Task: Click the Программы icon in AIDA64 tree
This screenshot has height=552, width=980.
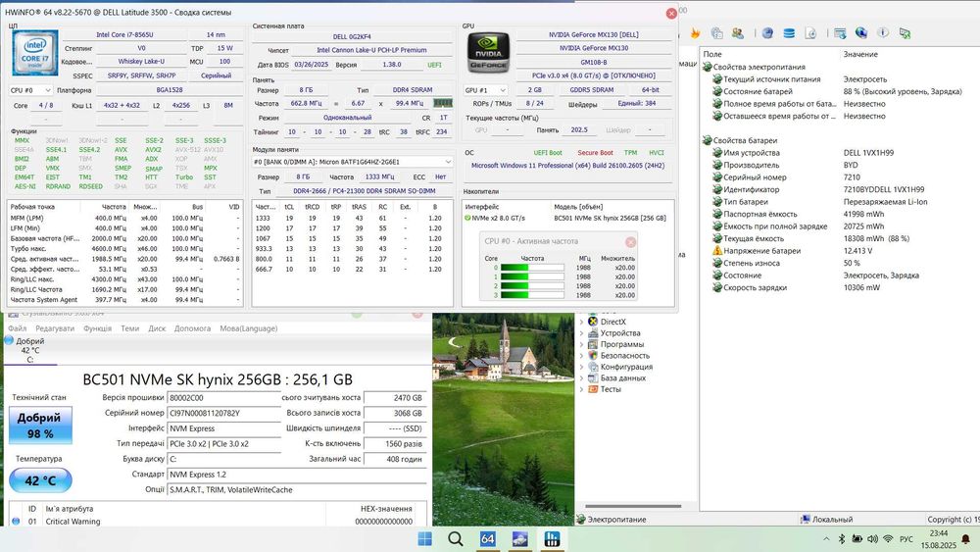Action: pos(593,344)
